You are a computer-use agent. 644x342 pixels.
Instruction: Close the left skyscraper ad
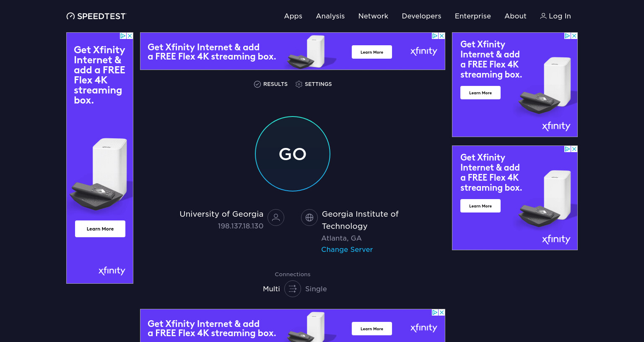[x=130, y=36]
